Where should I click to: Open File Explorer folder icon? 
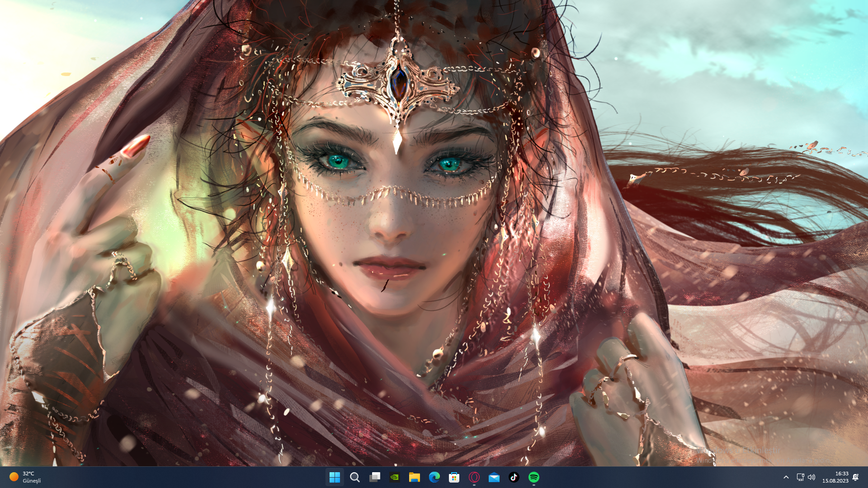415,477
